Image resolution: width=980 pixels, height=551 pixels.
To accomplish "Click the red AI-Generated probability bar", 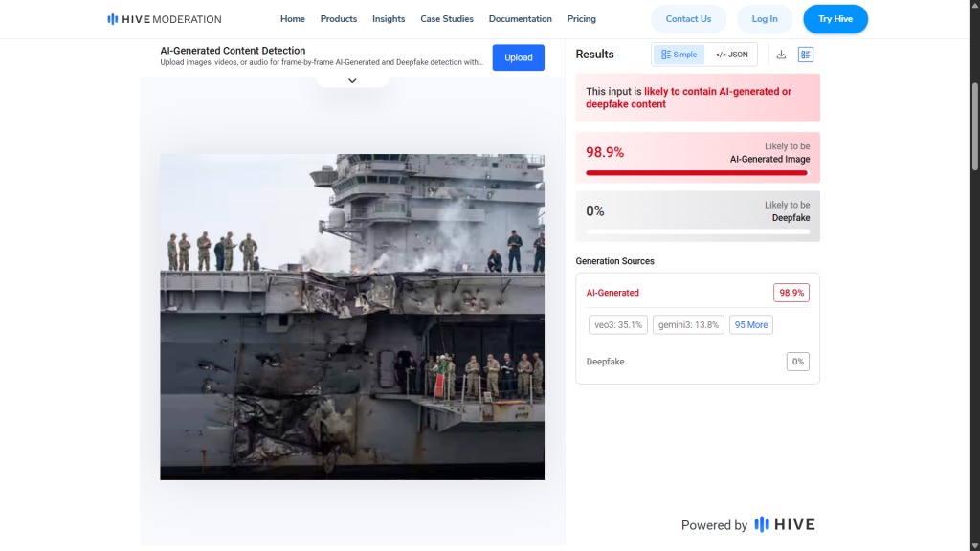I will pos(697,173).
